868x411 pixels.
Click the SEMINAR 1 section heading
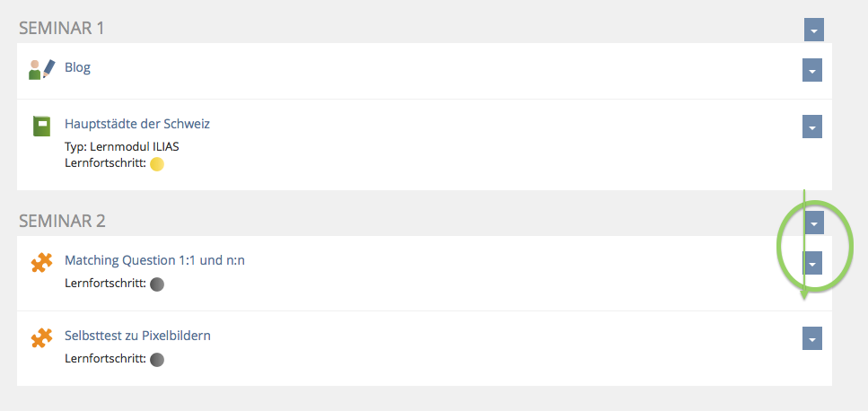click(x=61, y=28)
